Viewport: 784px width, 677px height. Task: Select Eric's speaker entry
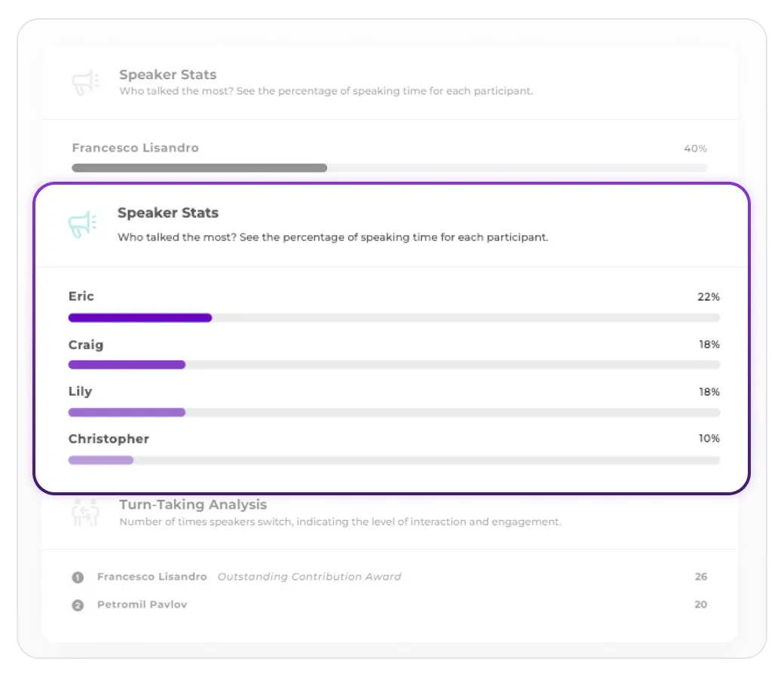[x=81, y=296]
